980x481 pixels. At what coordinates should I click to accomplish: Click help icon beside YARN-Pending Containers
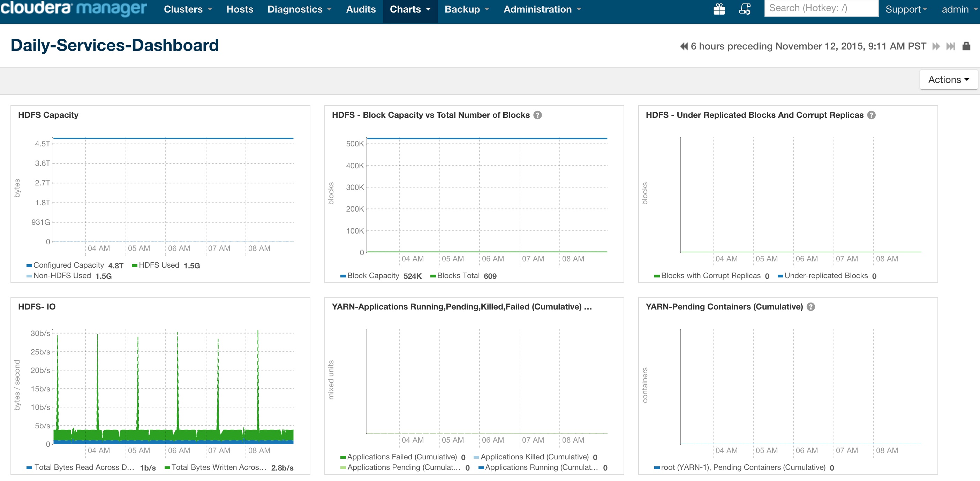tap(811, 307)
